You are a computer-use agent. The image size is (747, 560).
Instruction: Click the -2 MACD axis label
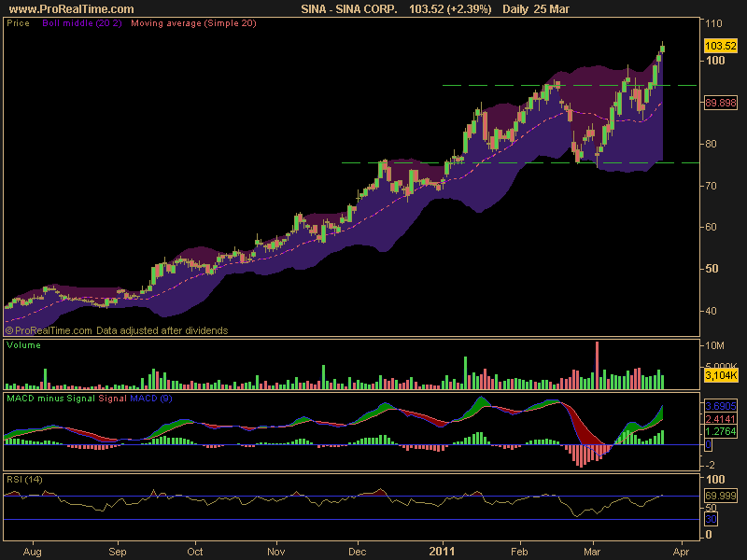[710, 465]
